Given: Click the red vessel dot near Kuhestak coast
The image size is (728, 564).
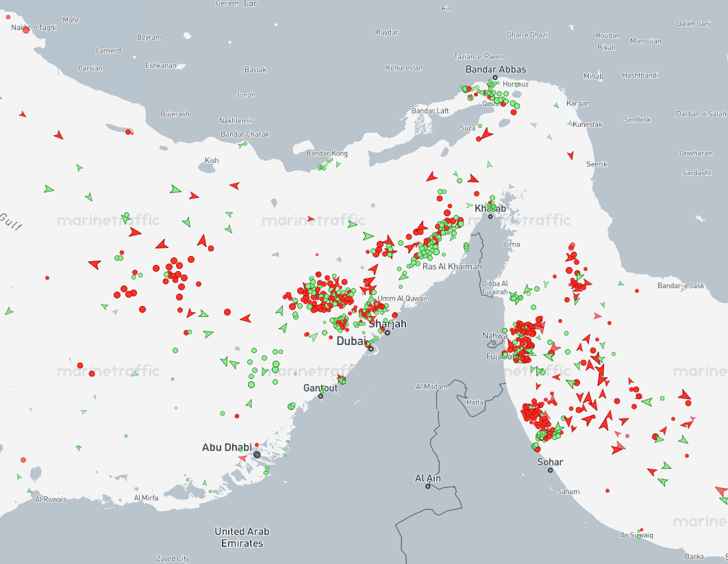Looking at the screenshot, I should [x=534, y=124].
